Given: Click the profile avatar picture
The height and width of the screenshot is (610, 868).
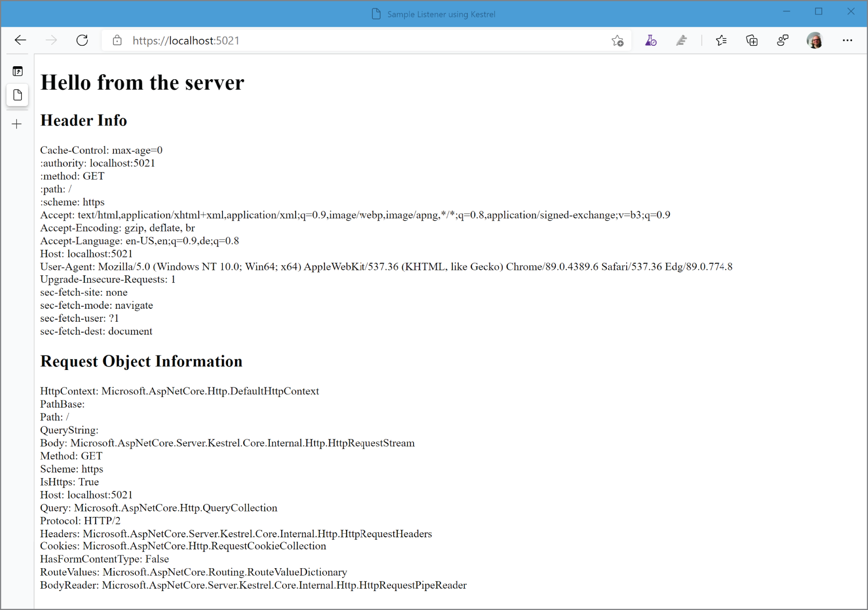Looking at the screenshot, I should (814, 40).
